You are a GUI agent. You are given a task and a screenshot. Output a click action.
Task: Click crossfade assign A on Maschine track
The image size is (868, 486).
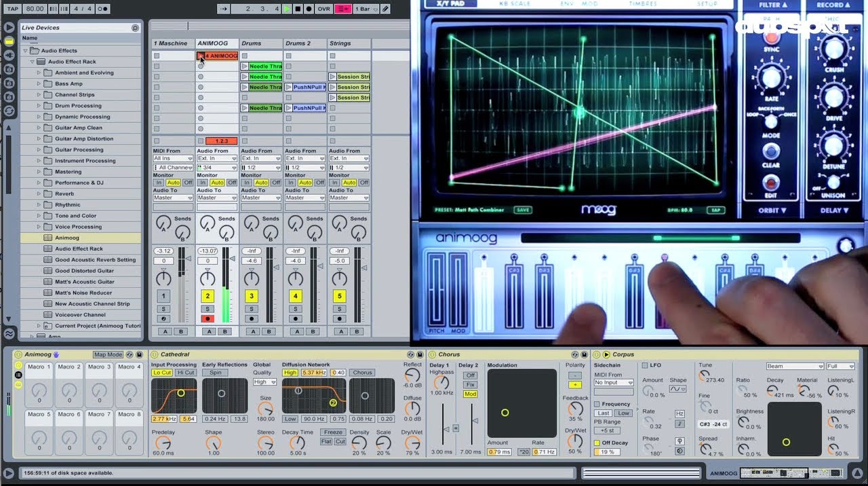click(165, 331)
